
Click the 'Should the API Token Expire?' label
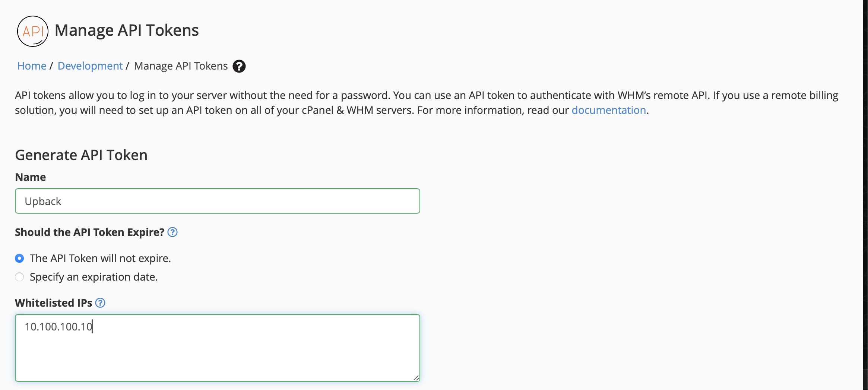point(89,232)
